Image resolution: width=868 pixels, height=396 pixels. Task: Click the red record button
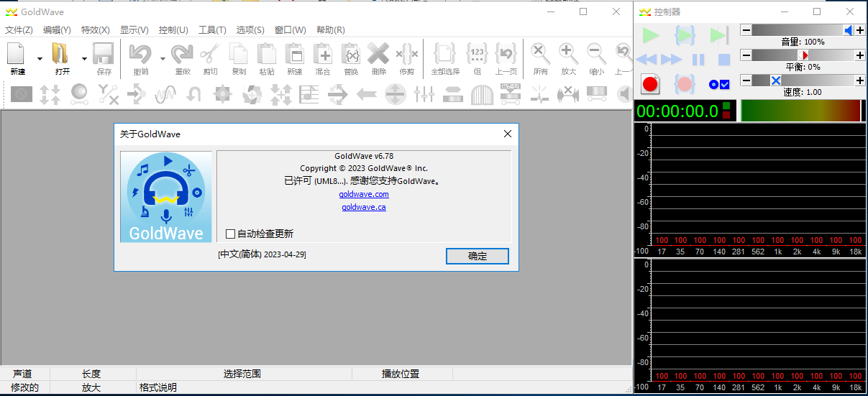(650, 84)
